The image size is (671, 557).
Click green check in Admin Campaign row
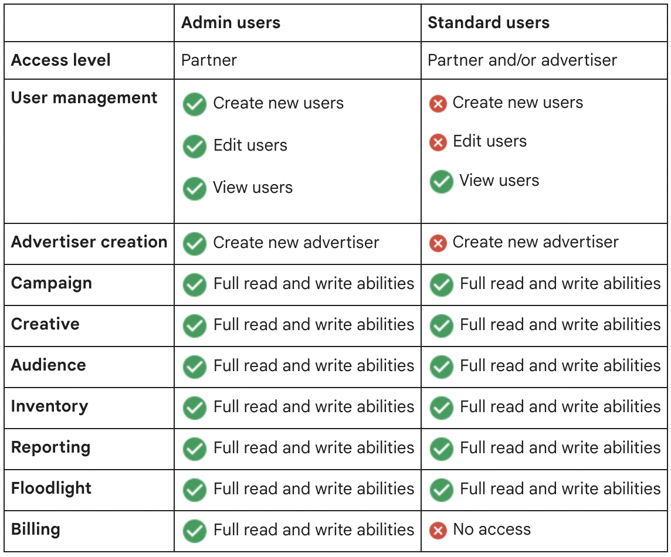tap(195, 285)
